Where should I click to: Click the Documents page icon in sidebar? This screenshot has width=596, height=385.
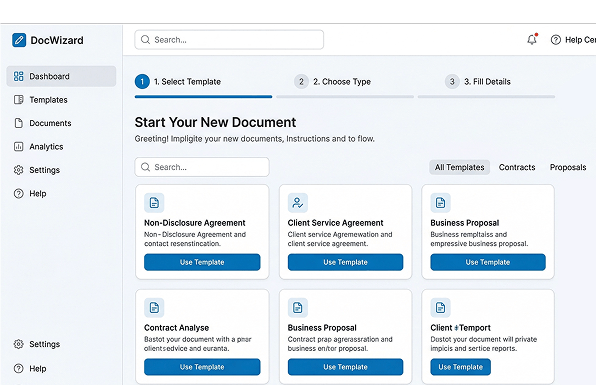(18, 123)
